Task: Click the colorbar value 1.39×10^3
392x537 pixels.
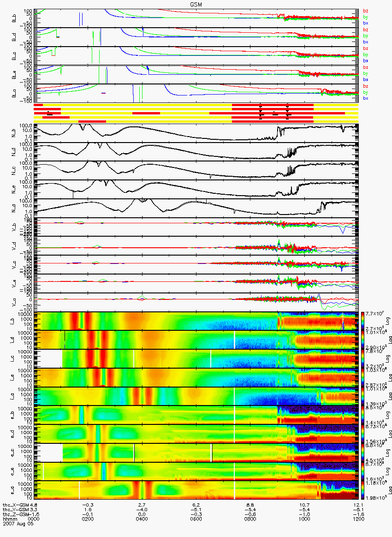Action: pyautogui.click(x=375, y=403)
